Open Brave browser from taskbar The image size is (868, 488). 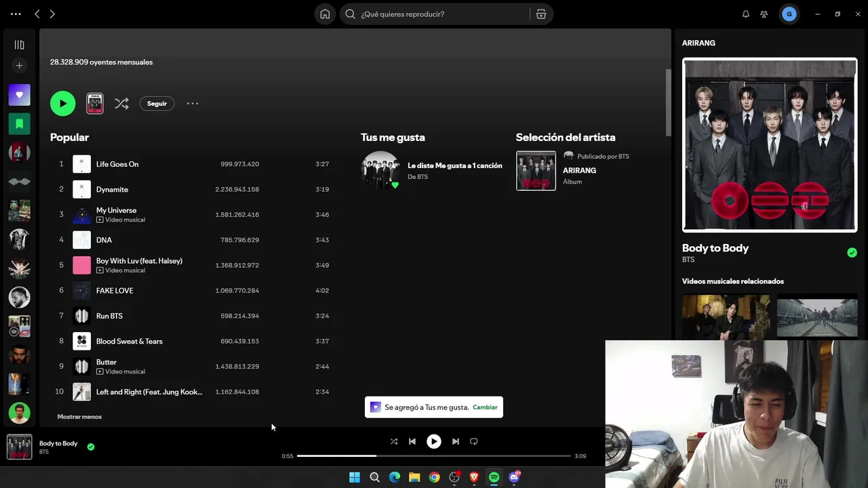pyautogui.click(x=474, y=477)
